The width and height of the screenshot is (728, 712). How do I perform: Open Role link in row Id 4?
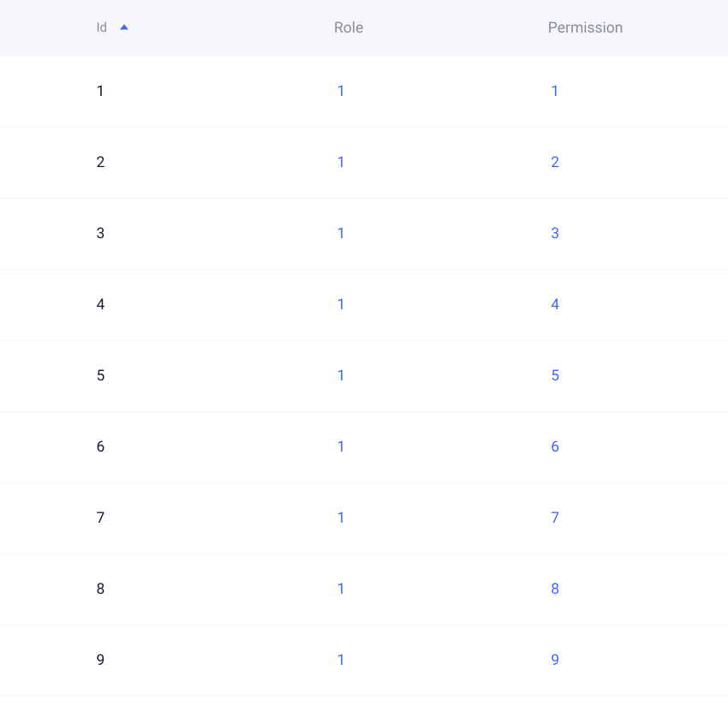(x=341, y=304)
